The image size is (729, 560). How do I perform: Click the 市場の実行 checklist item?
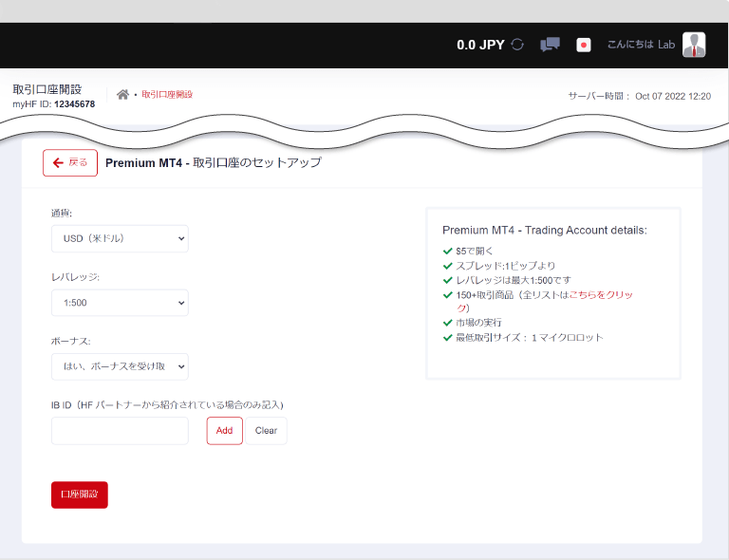pyautogui.click(x=478, y=323)
